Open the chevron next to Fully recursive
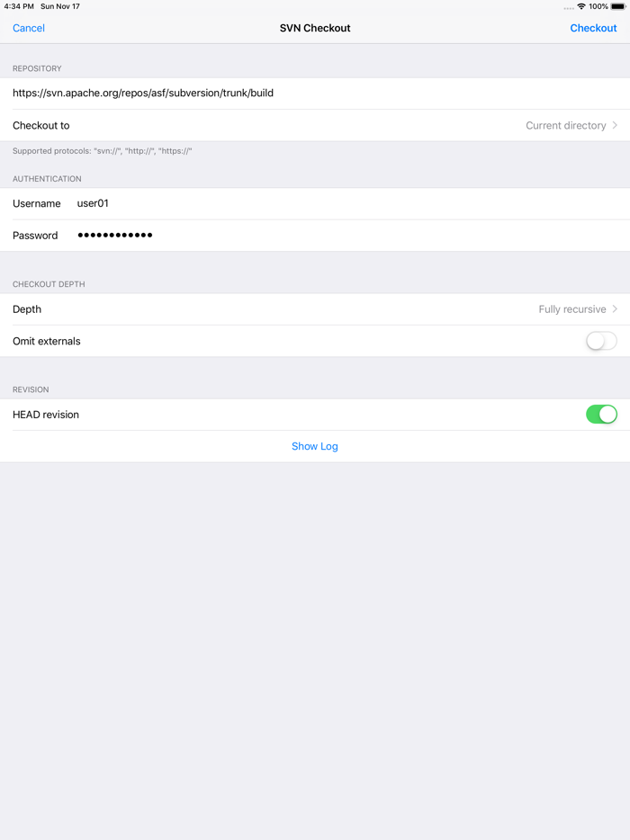630x840 pixels. [x=615, y=308]
